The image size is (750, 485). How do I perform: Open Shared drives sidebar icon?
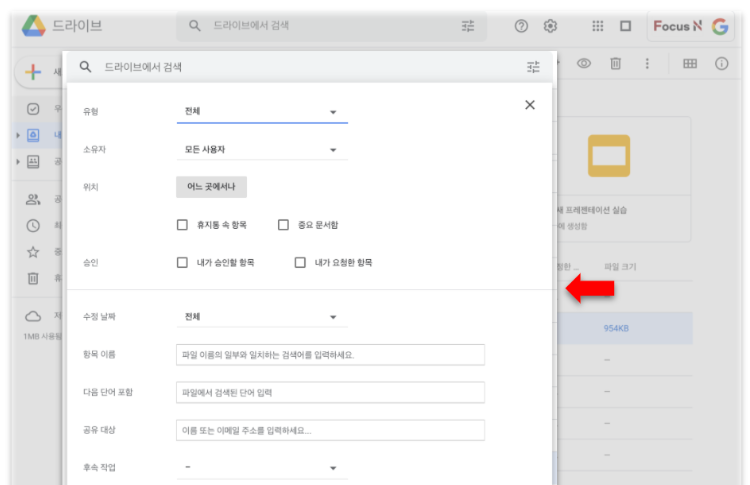pyautogui.click(x=33, y=162)
